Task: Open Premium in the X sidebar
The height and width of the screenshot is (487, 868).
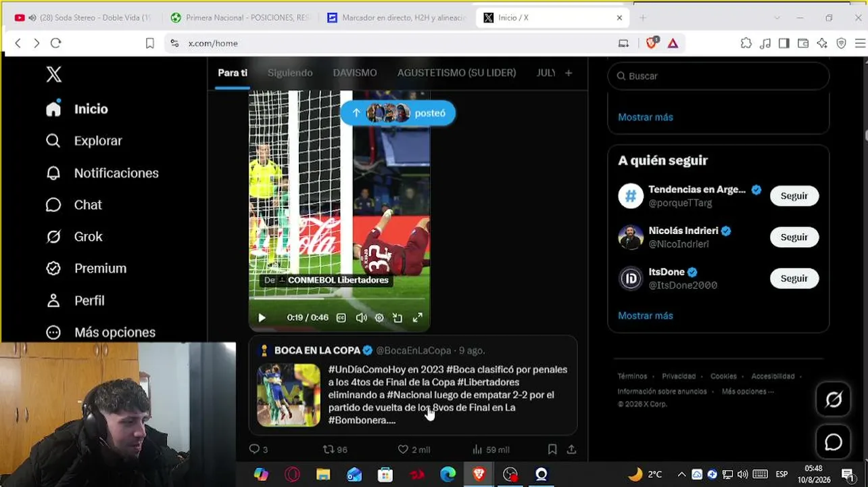Action: pos(86,269)
